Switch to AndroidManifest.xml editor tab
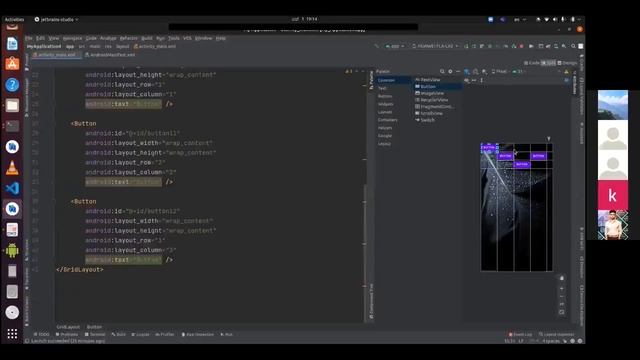This screenshot has width=640, height=360. tap(110, 54)
